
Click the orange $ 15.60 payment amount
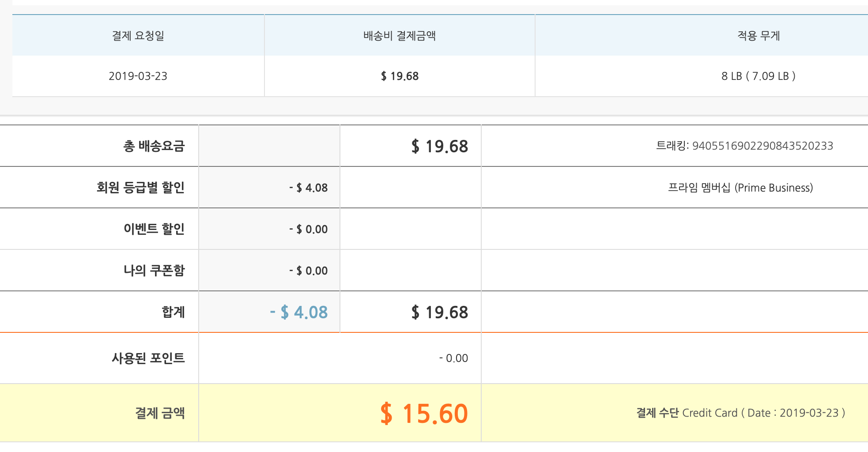click(424, 413)
